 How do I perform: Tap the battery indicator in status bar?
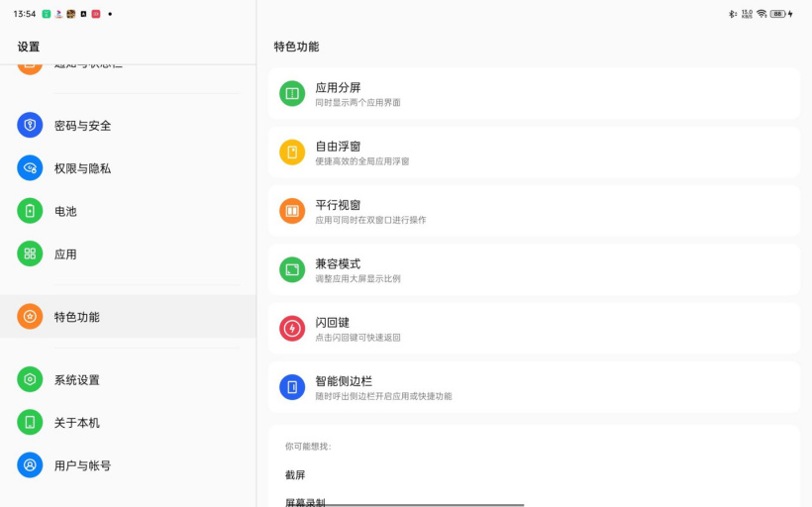pyautogui.click(x=777, y=14)
